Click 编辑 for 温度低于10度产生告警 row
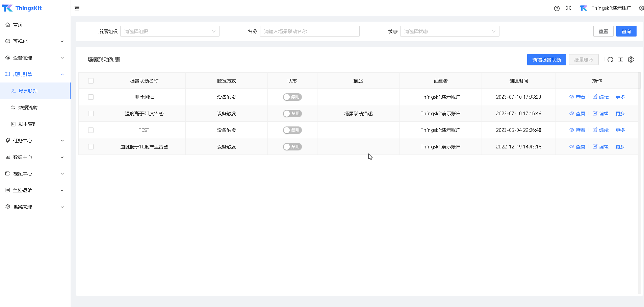The width and height of the screenshot is (644, 307). coord(601,147)
